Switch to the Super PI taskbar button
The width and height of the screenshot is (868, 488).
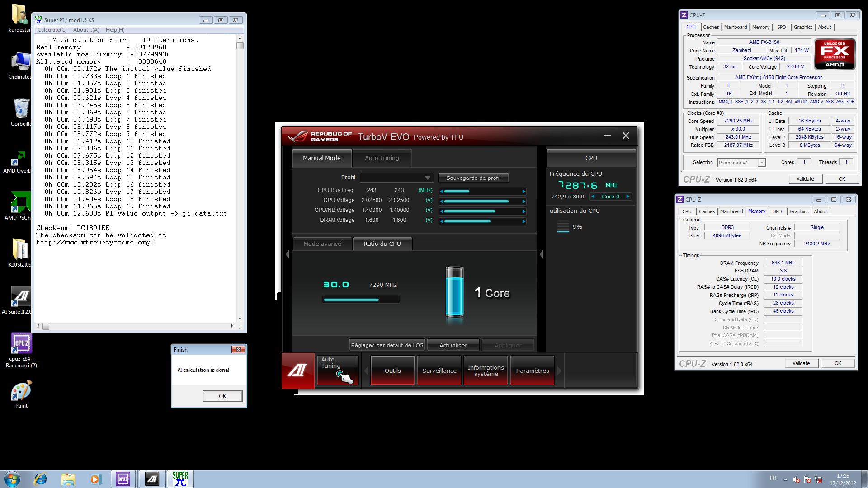tap(180, 479)
